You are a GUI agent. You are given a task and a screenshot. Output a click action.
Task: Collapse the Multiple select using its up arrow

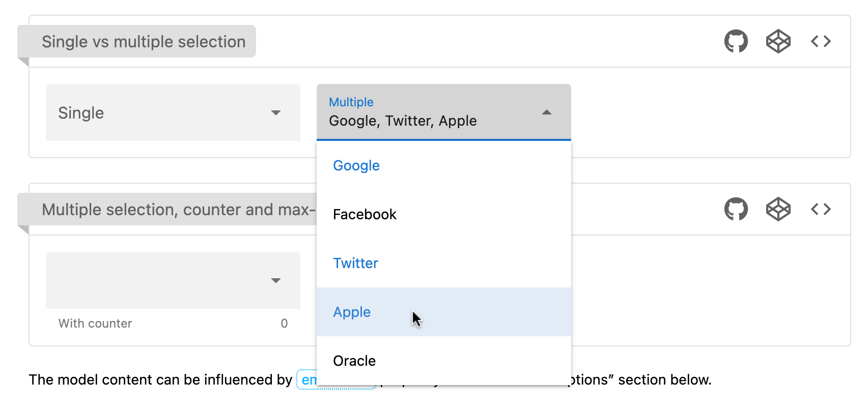(x=547, y=112)
